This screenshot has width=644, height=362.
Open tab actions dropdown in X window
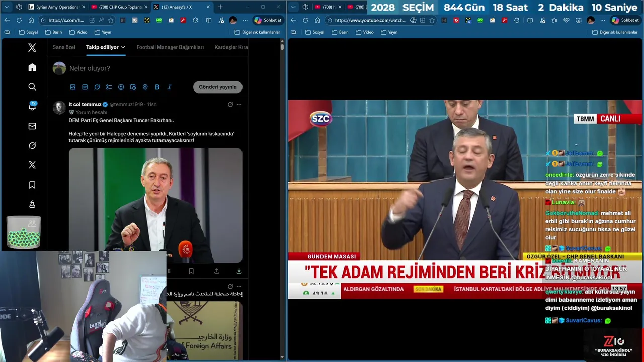7,7
